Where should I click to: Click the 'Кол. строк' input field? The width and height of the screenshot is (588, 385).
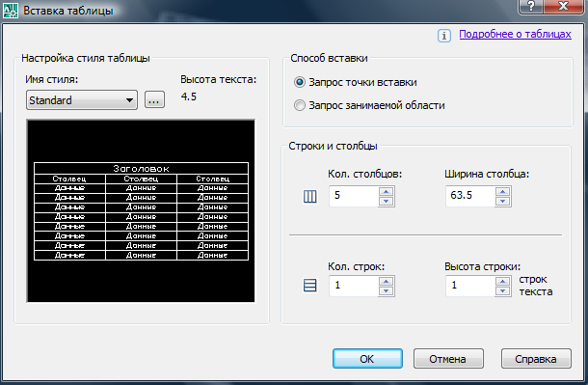coord(354,286)
